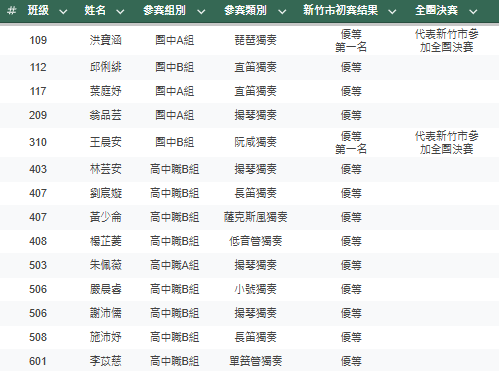Click the 薩克斯風獨奏 category cell
The width and height of the screenshot is (499, 371).
tap(256, 217)
